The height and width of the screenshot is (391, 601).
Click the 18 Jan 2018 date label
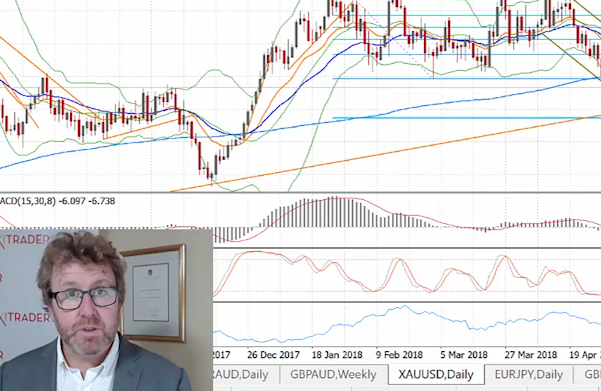pos(337,355)
